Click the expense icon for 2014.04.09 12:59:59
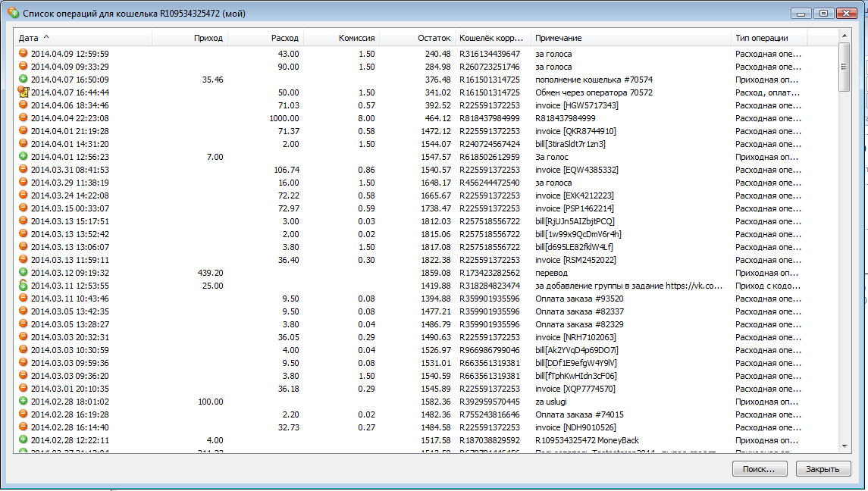Image resolution: width=868 pixels, height=491 pixels. tap(23, 53)
